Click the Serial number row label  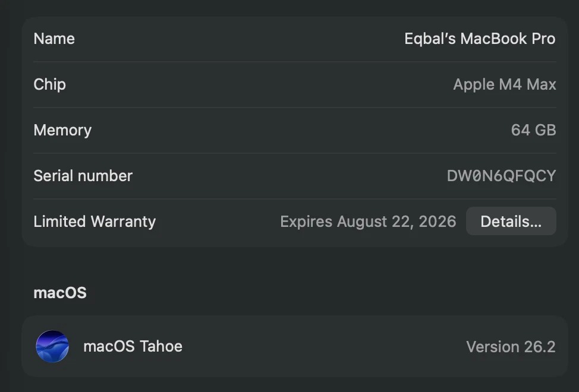(x=83, y=175)
